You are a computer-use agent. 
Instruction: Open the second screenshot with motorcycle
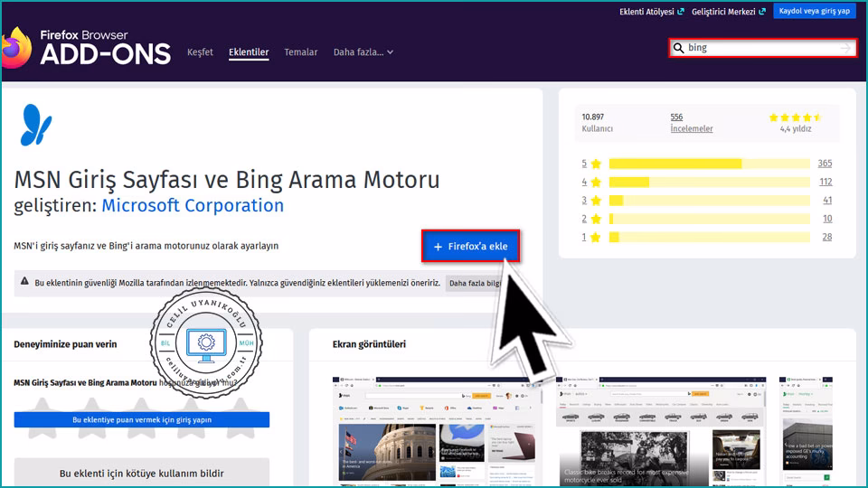(661, 432)
